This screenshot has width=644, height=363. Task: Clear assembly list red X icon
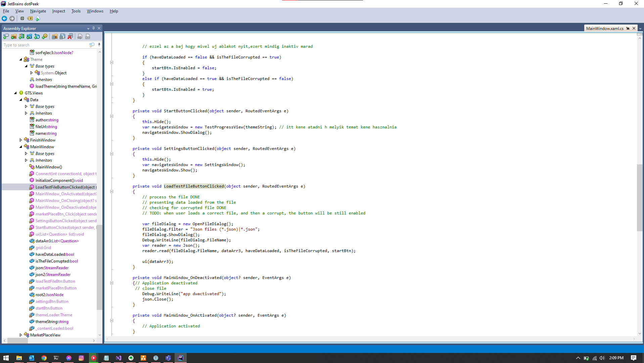pyautogui.click(x=70, y=36)
